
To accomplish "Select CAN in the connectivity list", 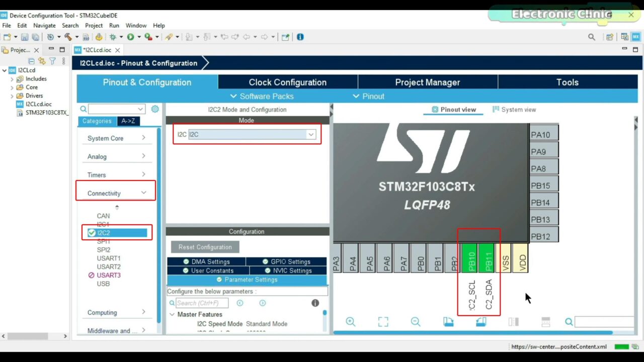I will click(103, 216).
